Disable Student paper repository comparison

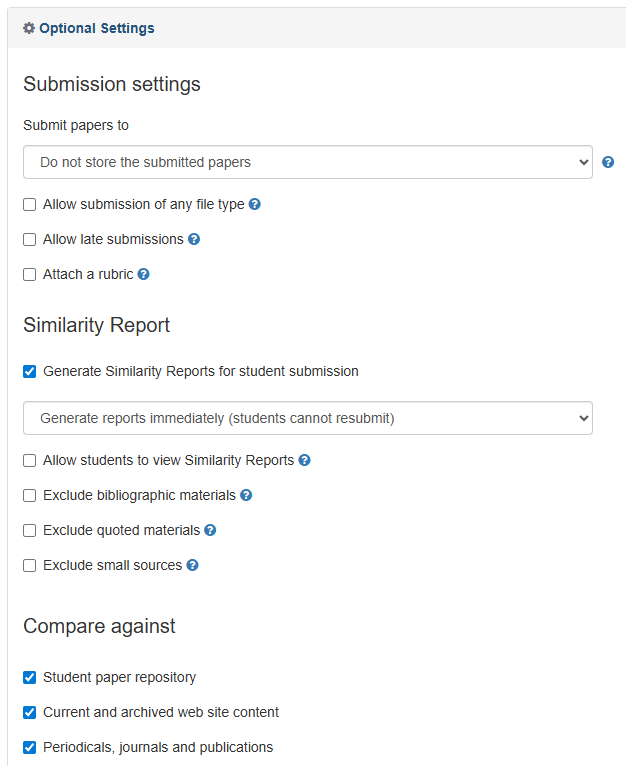coord(30,678)
